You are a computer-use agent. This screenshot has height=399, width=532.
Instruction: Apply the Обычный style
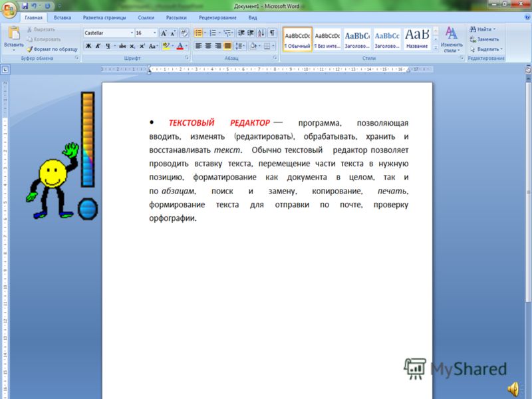pos(297,39)
